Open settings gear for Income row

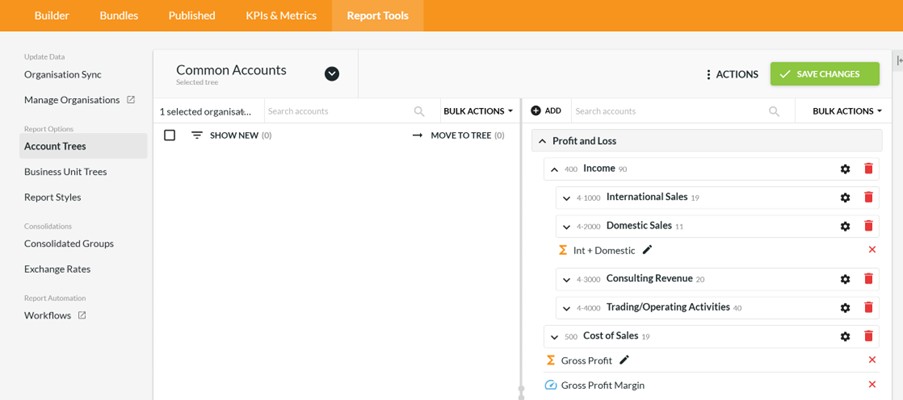coord(845,169)
